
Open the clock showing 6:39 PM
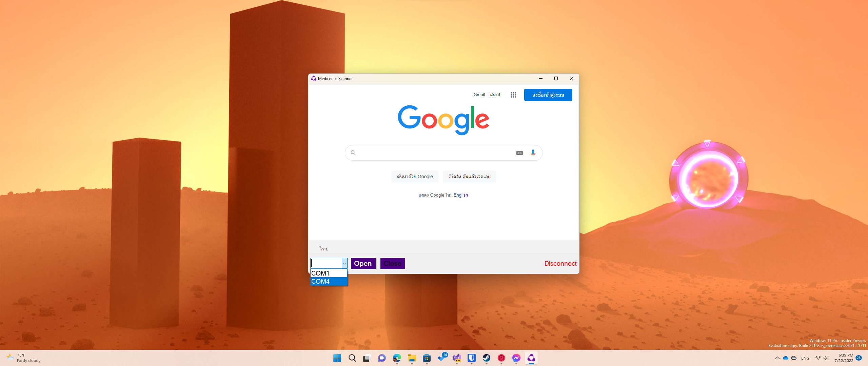click(844, 358)
